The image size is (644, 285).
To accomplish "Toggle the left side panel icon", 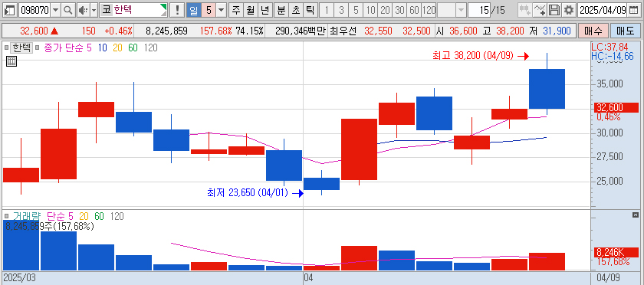I will point(10,10).
